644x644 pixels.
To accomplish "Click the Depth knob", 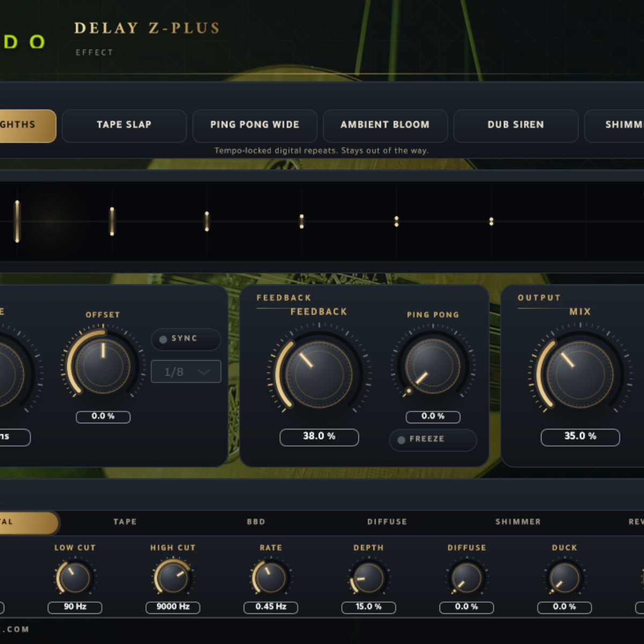I will click(369, 578).
